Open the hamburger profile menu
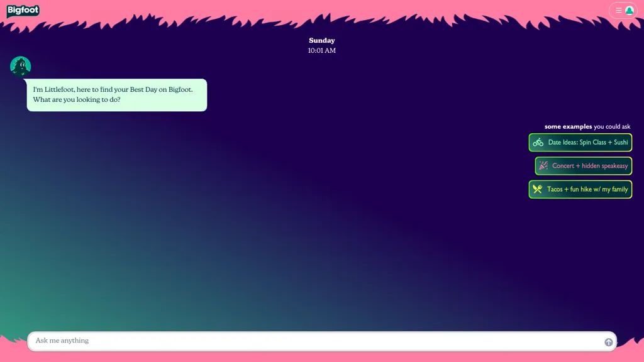 tap(623, 11)
